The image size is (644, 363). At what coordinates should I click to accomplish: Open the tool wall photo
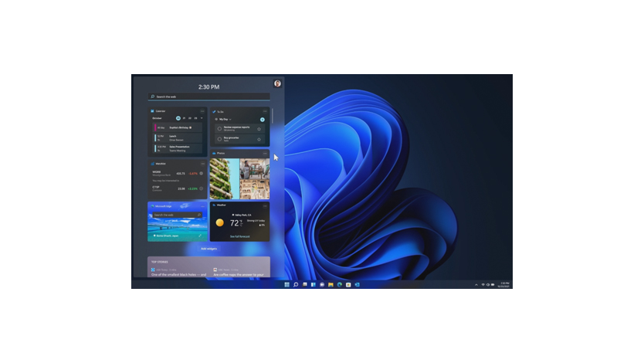tap(255, 189)
